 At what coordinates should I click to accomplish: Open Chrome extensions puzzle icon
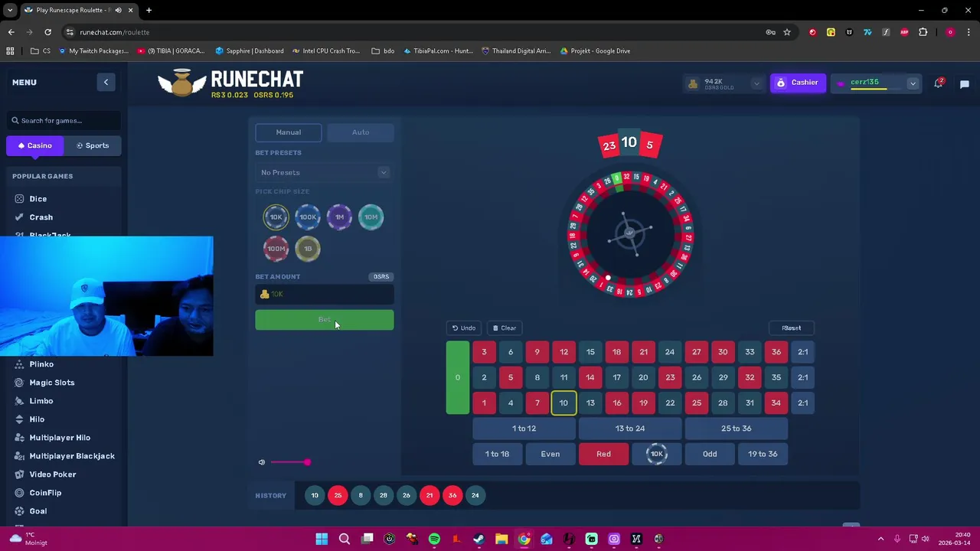pos(923,32)
